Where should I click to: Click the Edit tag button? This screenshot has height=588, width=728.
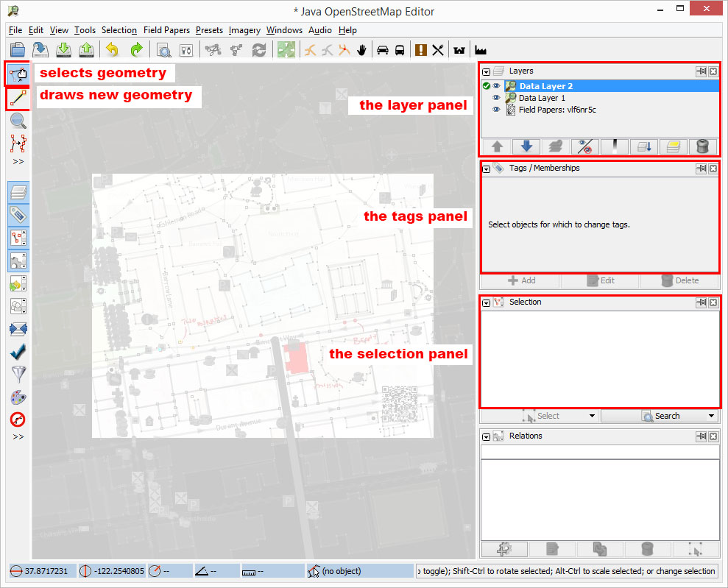(x=601, y=280)
